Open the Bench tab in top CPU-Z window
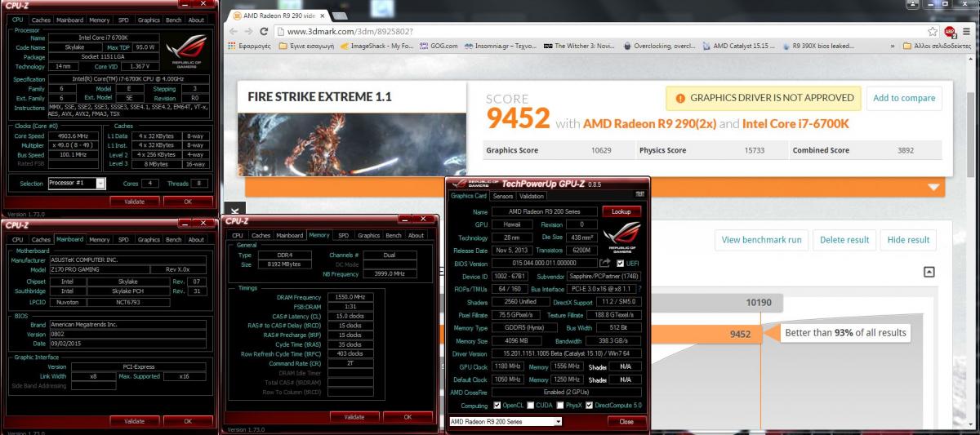980x435 pixels. coord(173,20)
